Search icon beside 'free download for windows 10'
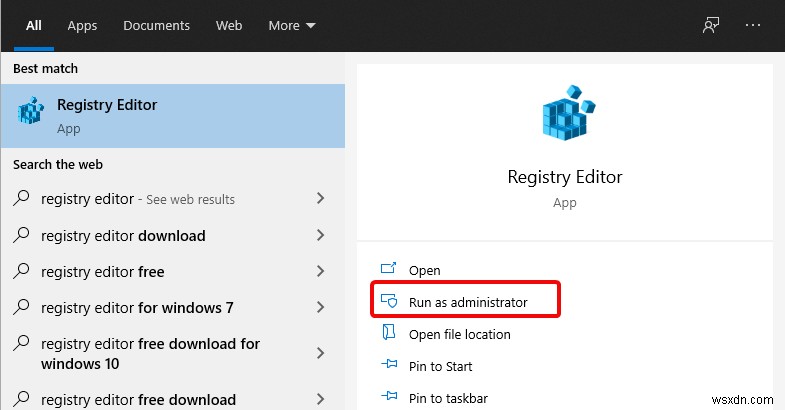The image size is (785, 410). 21,343
